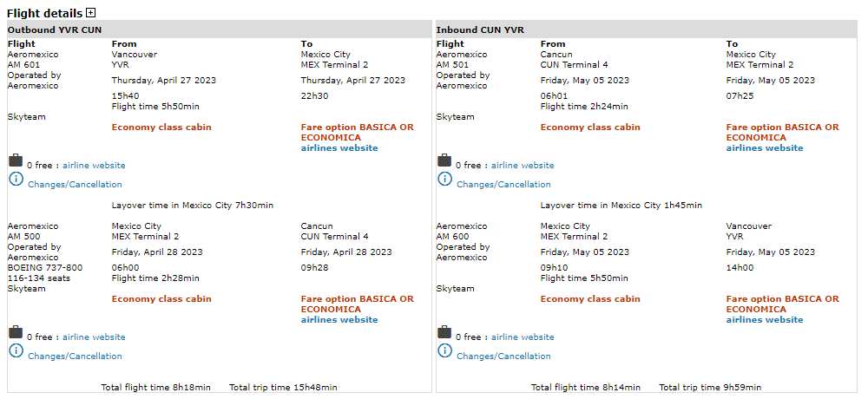This screenshot has width=868, height=399.
Task: Click info icon for outbound AM 500 changes
Action: click(16, 350)
